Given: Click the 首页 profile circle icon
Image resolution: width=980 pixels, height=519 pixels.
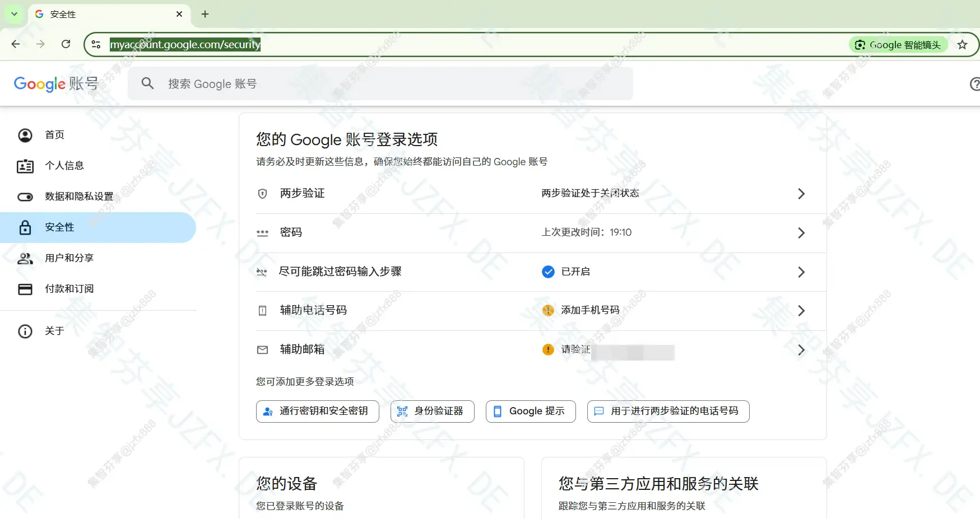Looking at the screenshot, I should tap(25, 135).
